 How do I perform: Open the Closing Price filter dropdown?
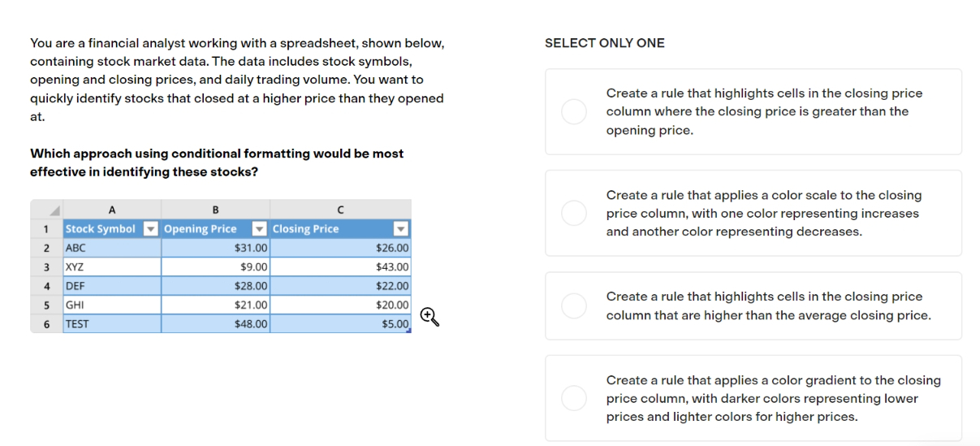[400, 229]
